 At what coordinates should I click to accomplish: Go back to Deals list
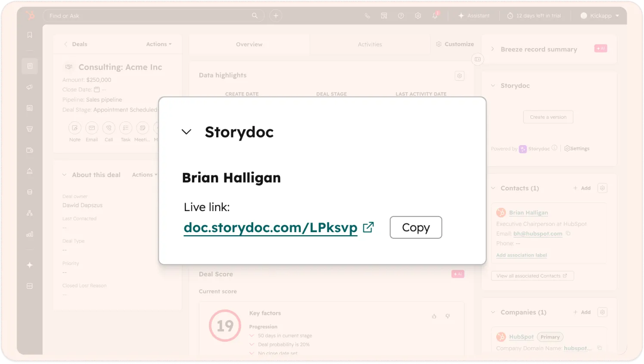[x=75, y=44]
